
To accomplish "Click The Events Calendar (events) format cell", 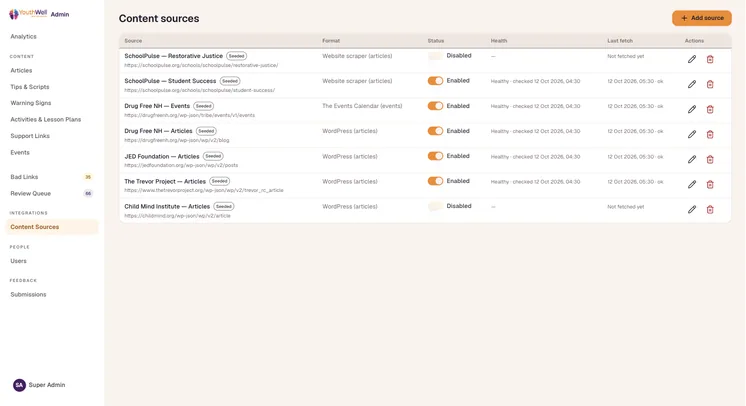I will (362, 106).
